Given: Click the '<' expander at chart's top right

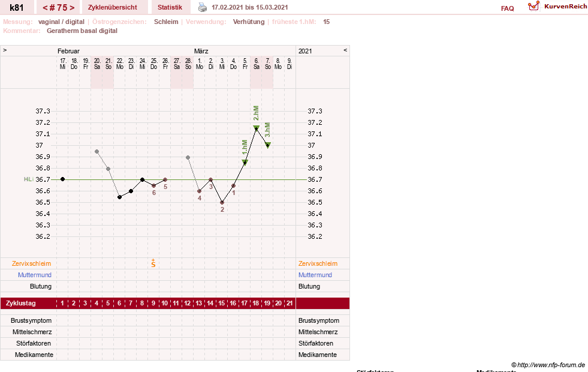Looking at the screenshot, I should pyautogui.click(x=345, y=50).
